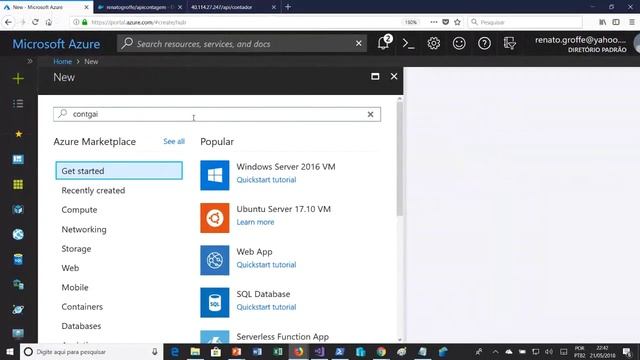
Task: Click the New blade vertical scrollbar
Action: point(400,159)
